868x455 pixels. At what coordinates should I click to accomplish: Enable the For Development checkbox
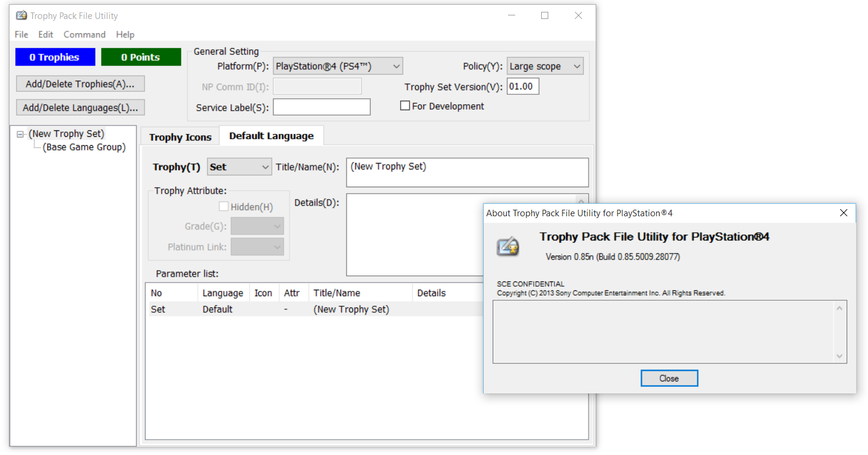point(406,106)
